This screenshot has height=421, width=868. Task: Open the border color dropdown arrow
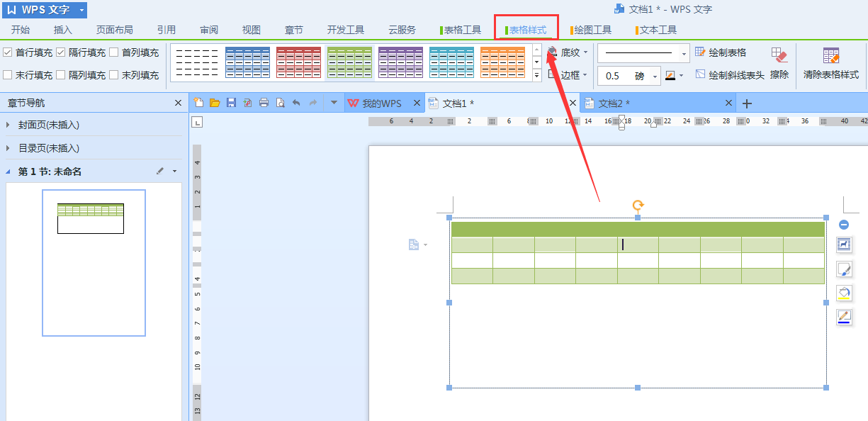pyautogui.click(x=682, y=75)
